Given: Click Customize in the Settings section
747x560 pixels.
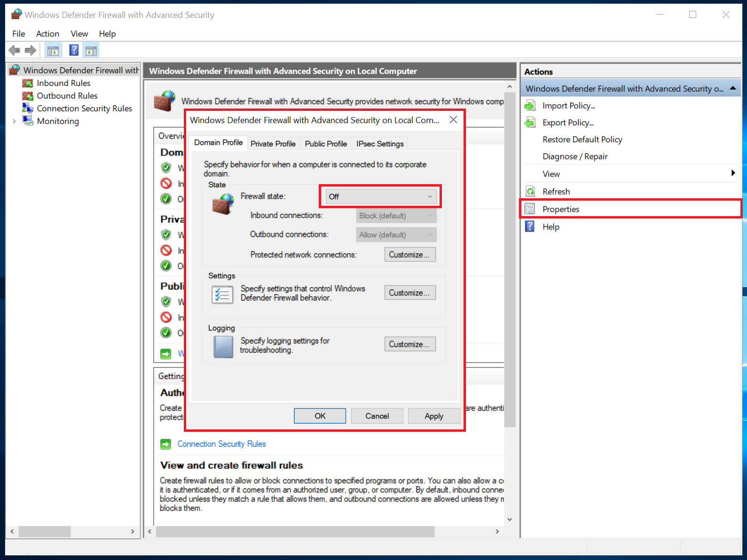Looking at the screenshot, I should coord(410,293).
